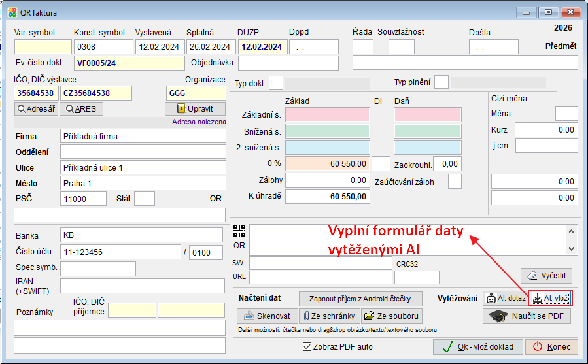
Task: Click the Měna currency field
Action: pyautogui.click(x=566, y=113)
